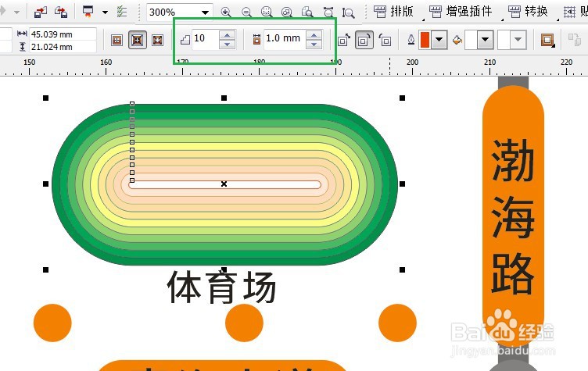Click the options checklist icon

122,12
